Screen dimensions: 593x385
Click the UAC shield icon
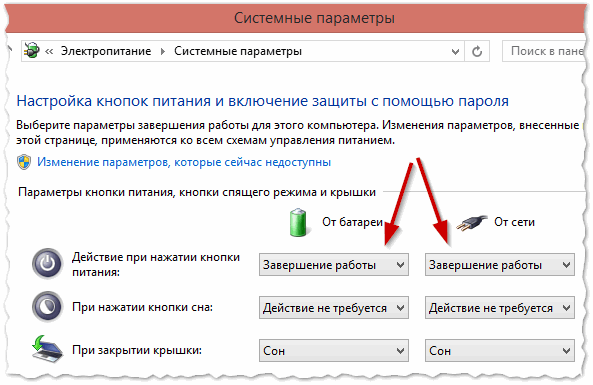(24, 162)
